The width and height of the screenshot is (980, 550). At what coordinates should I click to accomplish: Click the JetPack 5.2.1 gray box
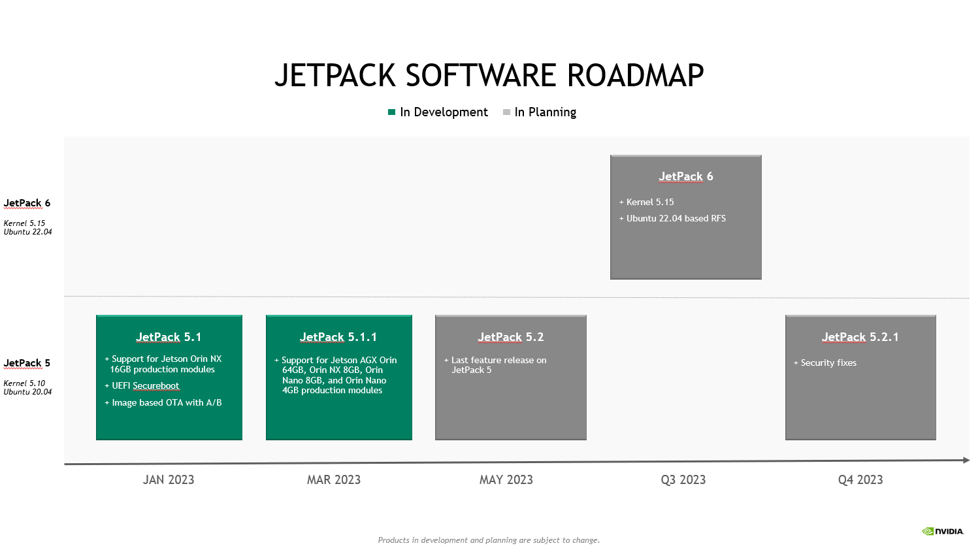pos(860,378)
